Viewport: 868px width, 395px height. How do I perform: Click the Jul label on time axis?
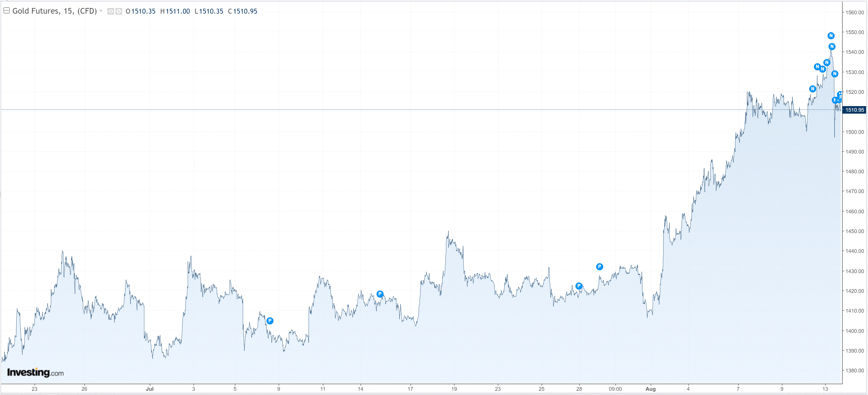[x=150, y=389]
